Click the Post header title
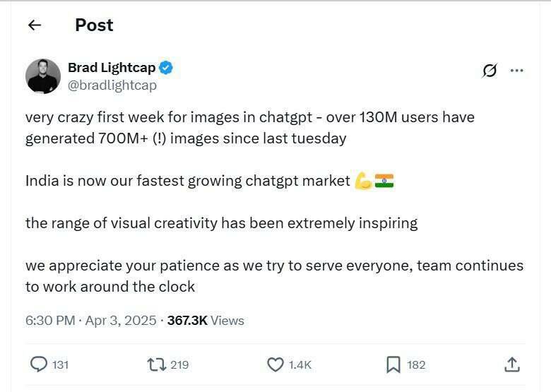The width and height of the screenshot is (551, 392). (94, 25)
